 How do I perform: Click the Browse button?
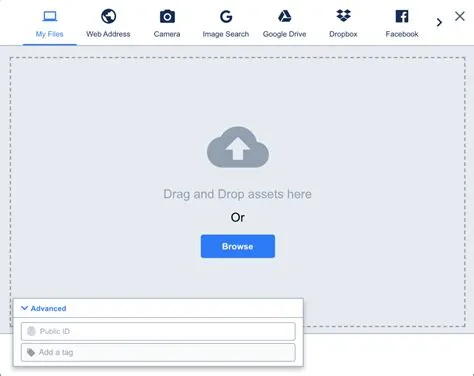[238, 246]
